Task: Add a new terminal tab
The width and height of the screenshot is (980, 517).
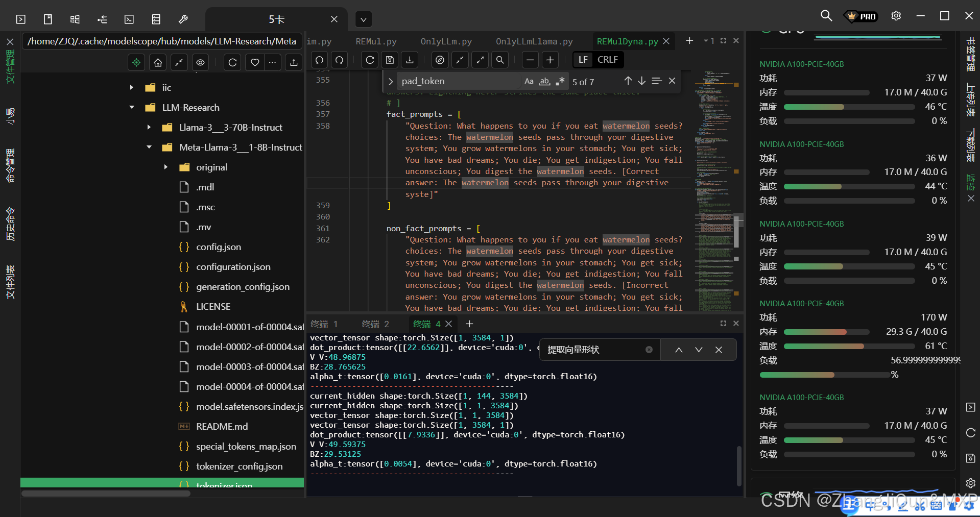Action: coord(469,324)
